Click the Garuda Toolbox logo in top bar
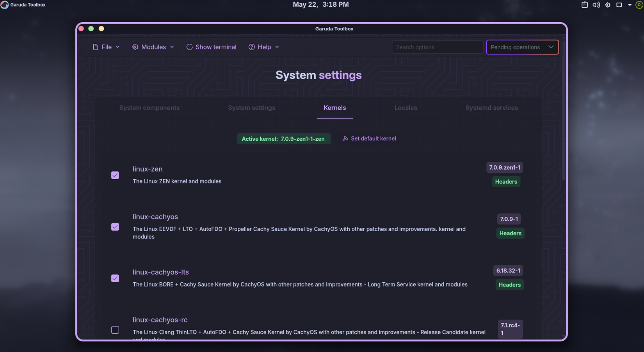The image size is (644, 352). tap(4, 5)
